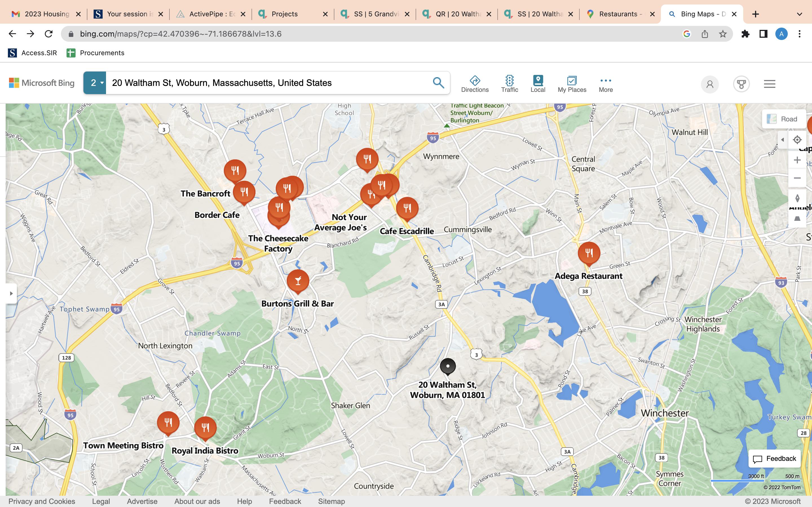Open the Microsoft Rewards trophy icon
The height and width of the screenshot is (507, 812).
(741, 84)
